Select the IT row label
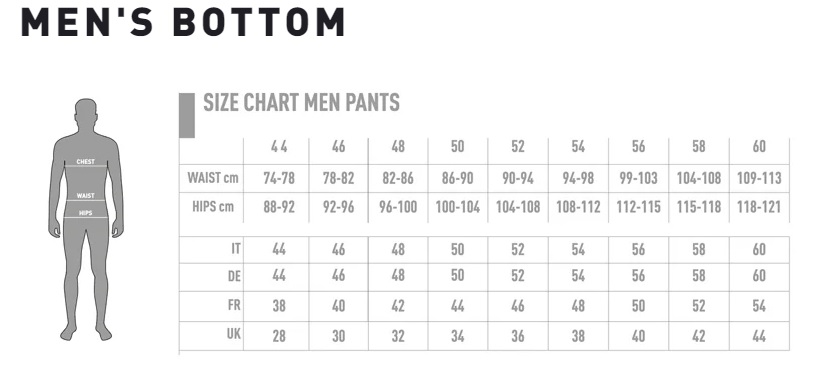The image size is (818, 374). tap(236, 249)
